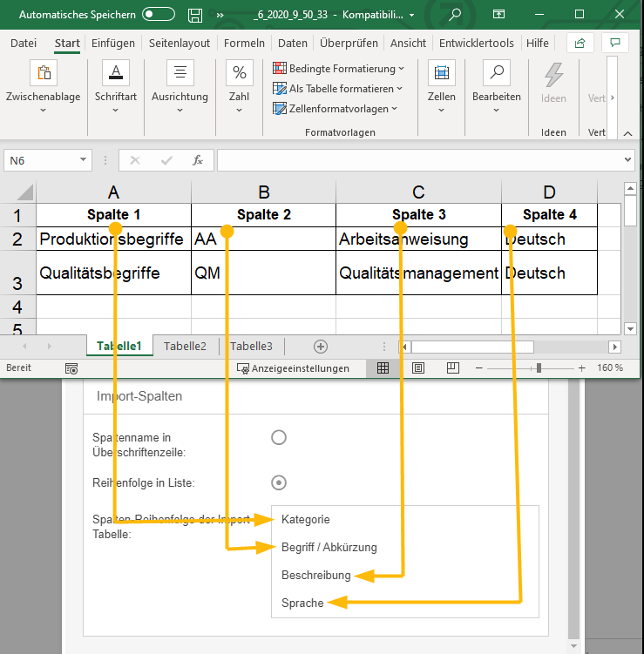Viewport: 644px width, 654px height.
Task: Expand Bedingte Formatierung dropdown
Action: 339,68
